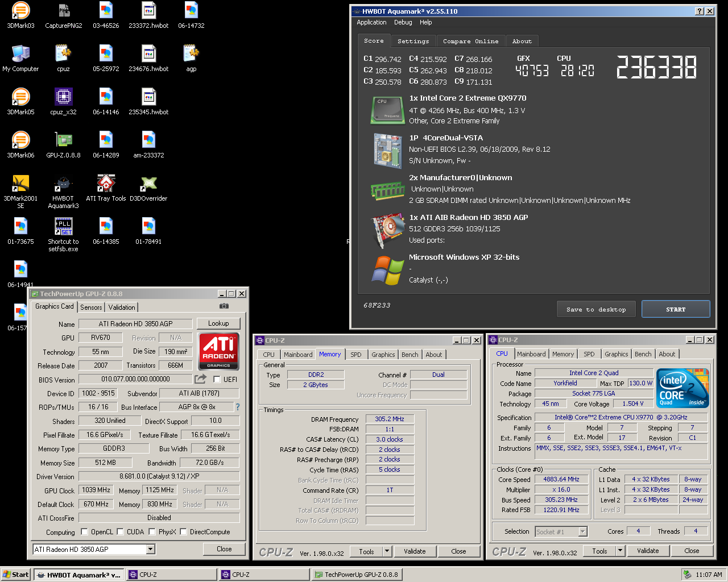Launch cpuz_x32 from the desktop
The height and width of the screenshot is (582, 728).
(63, 101)
